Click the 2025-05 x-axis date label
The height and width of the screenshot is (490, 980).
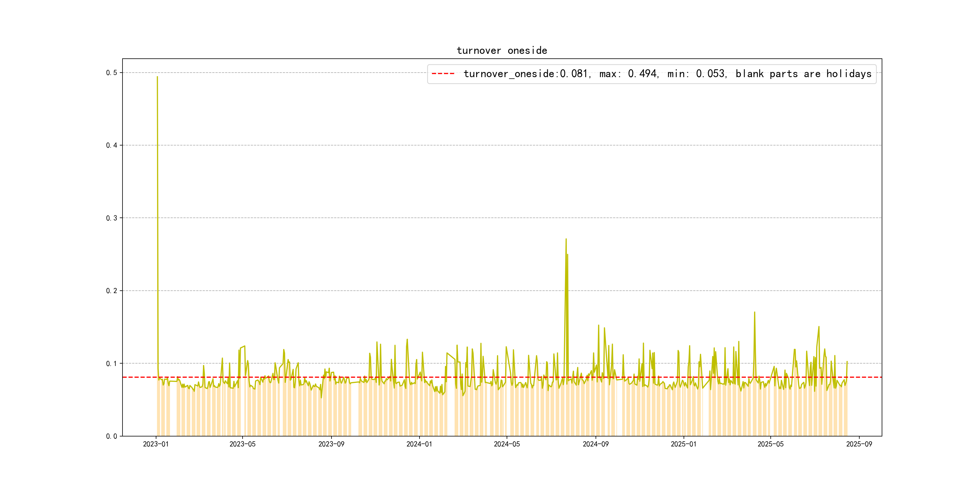pyautogui.click(x=770, y=444)
